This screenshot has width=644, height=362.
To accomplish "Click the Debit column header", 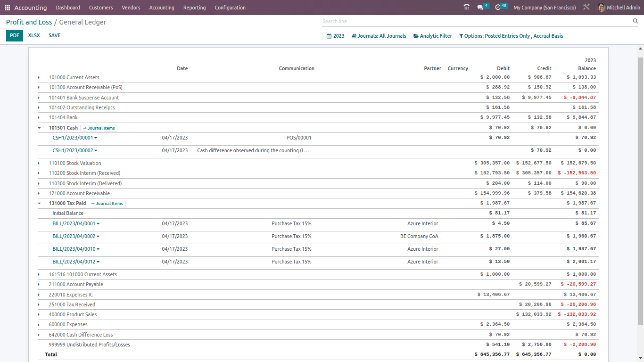I will click(x=503, y=68).
